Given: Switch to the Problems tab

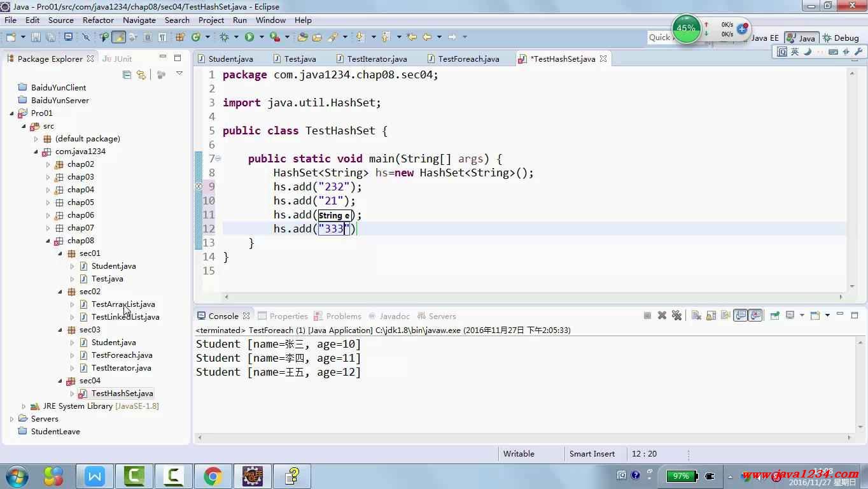Looking at the screenshot, I should (x=337, y=316).
